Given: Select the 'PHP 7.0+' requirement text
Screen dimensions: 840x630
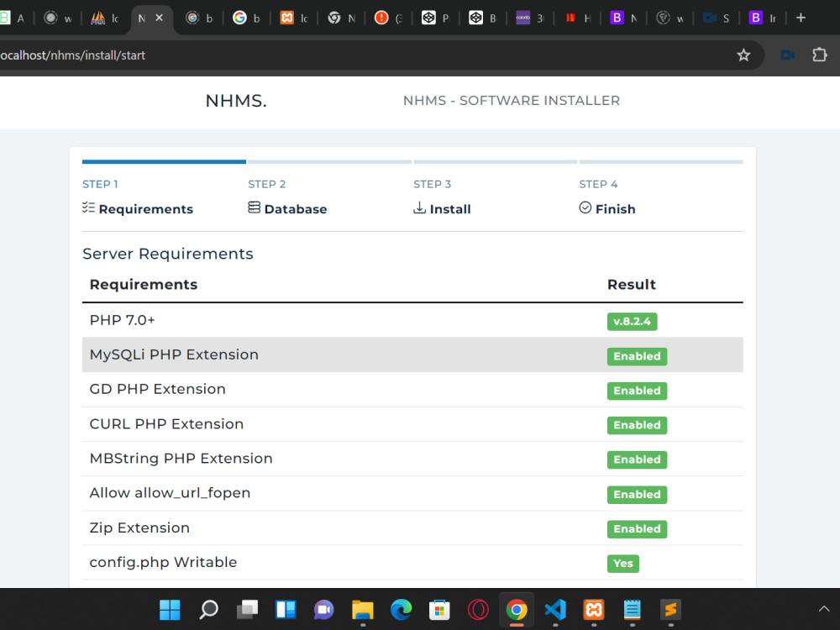Looking at the screenshot, I should (122, 320).
